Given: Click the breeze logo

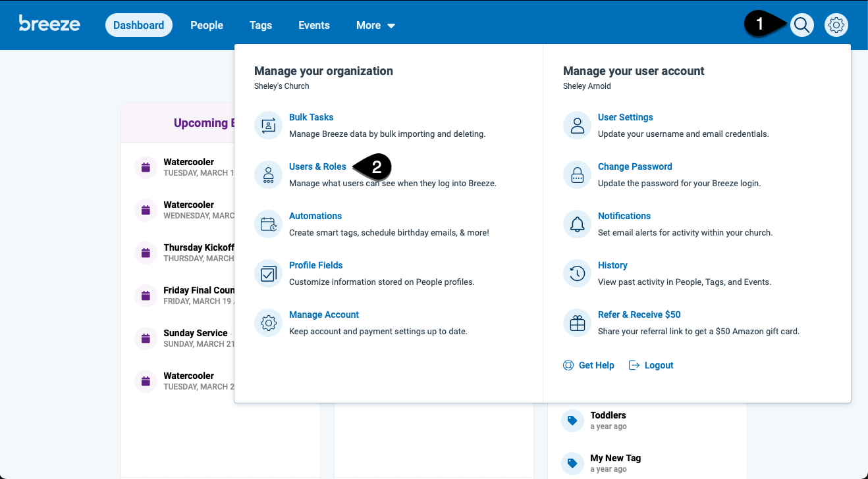Looking at the screenshot, I should [x=49, y=24].
